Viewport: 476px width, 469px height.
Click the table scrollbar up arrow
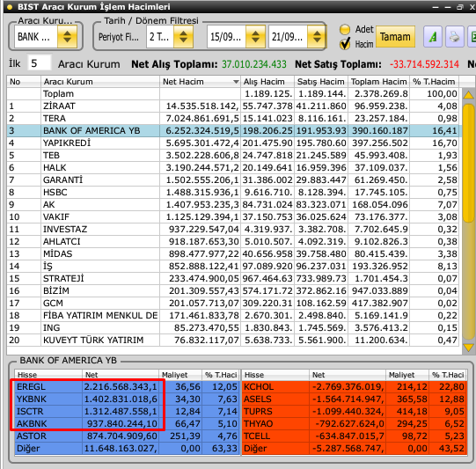468,95
